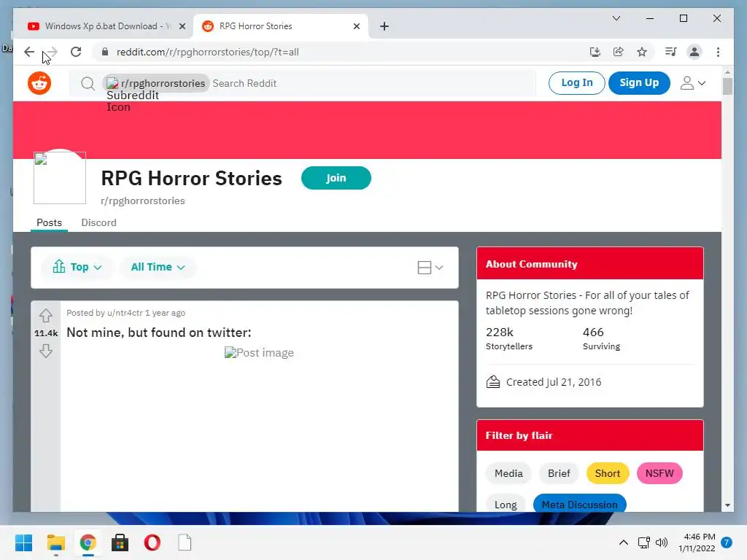Screen dimensions: 747x560
Task: Close the RPG Horror Stories tab
Action: click(x=356, y=26)
